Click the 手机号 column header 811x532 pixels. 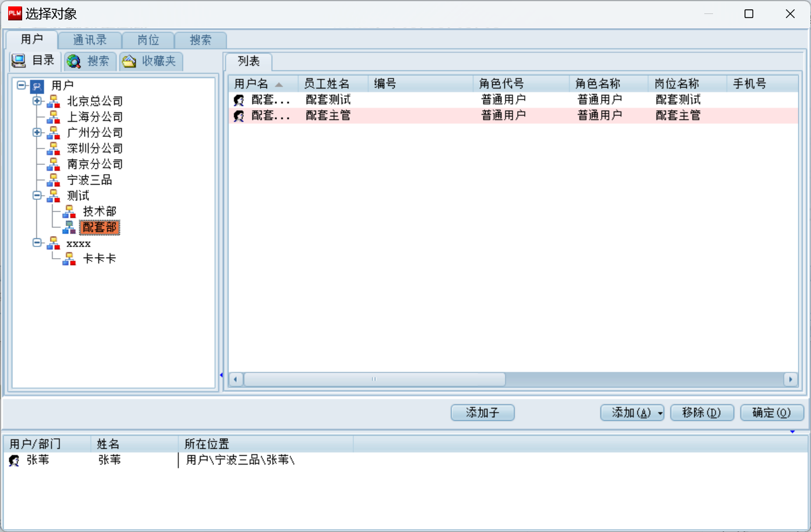point(763,84)
